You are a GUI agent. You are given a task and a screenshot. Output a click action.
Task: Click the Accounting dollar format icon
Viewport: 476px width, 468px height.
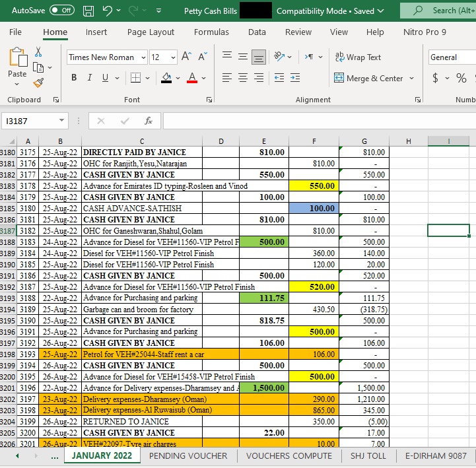tap(435, 78)
